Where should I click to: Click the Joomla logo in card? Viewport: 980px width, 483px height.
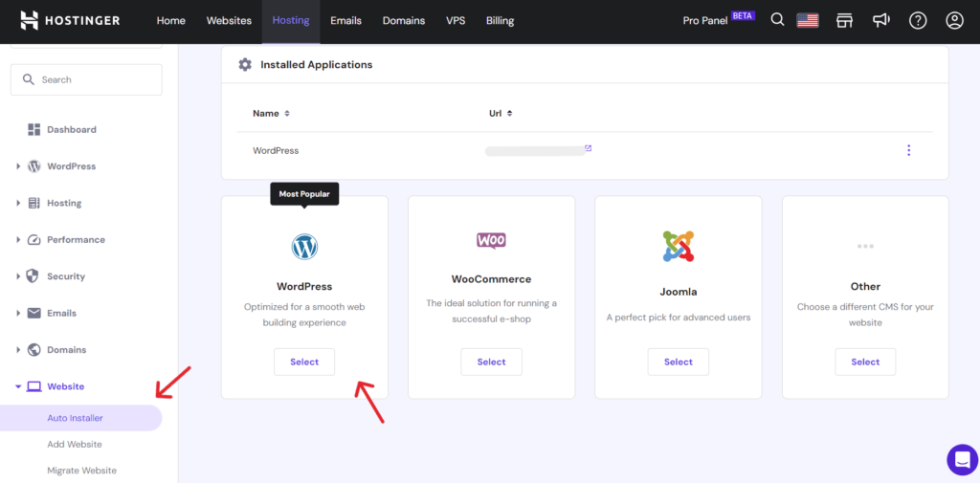[x=679, y=246]
